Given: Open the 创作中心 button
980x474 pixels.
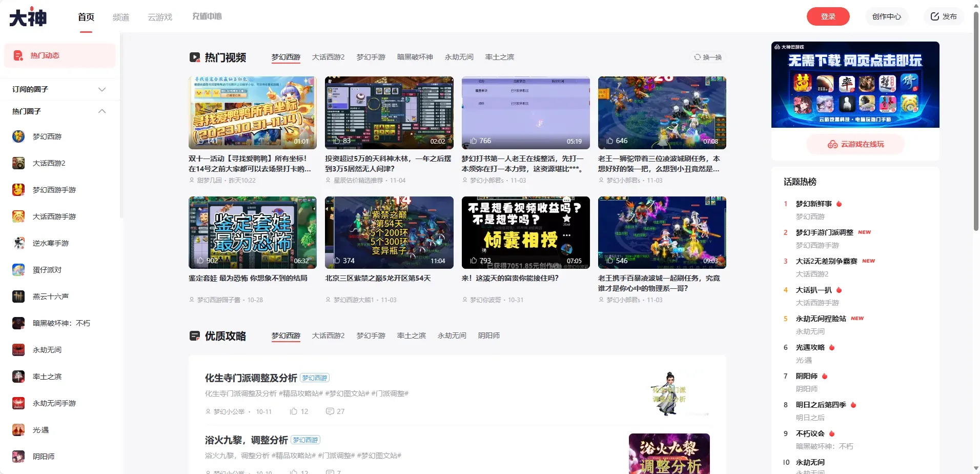Looking at the screenshot, I should point(887,16).
